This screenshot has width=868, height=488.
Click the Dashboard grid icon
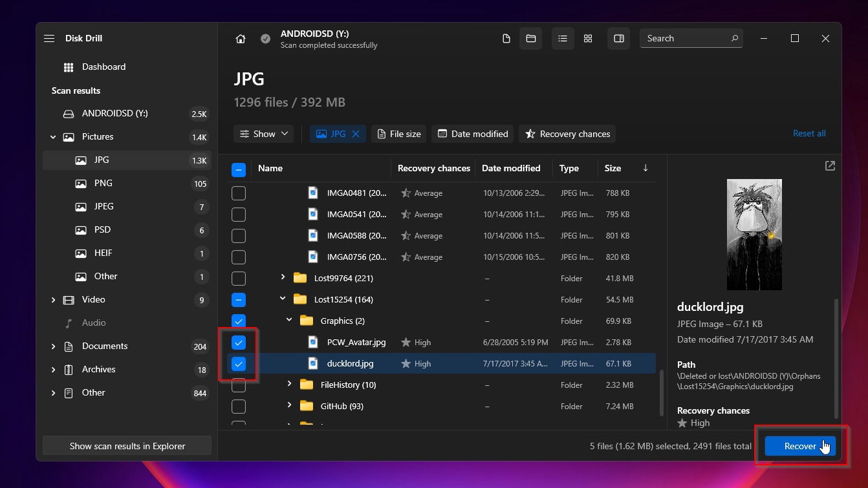click(x=69, y=67)
